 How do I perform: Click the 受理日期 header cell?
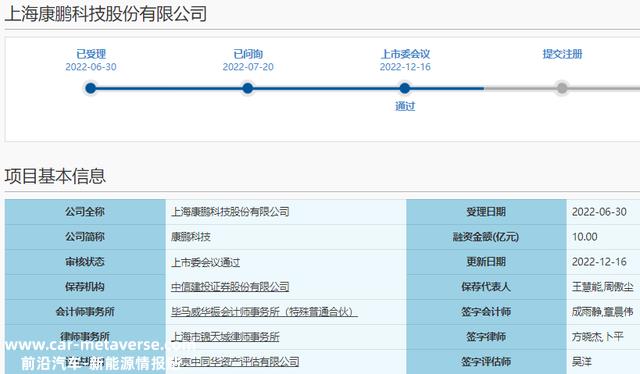486,212
